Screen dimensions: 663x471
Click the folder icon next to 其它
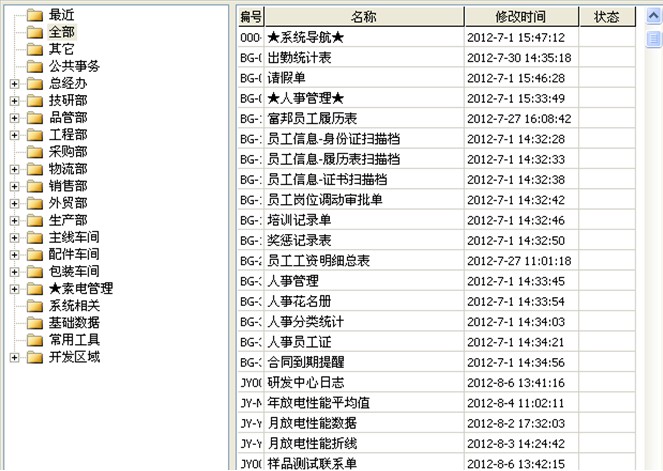[x=35, y=49]
